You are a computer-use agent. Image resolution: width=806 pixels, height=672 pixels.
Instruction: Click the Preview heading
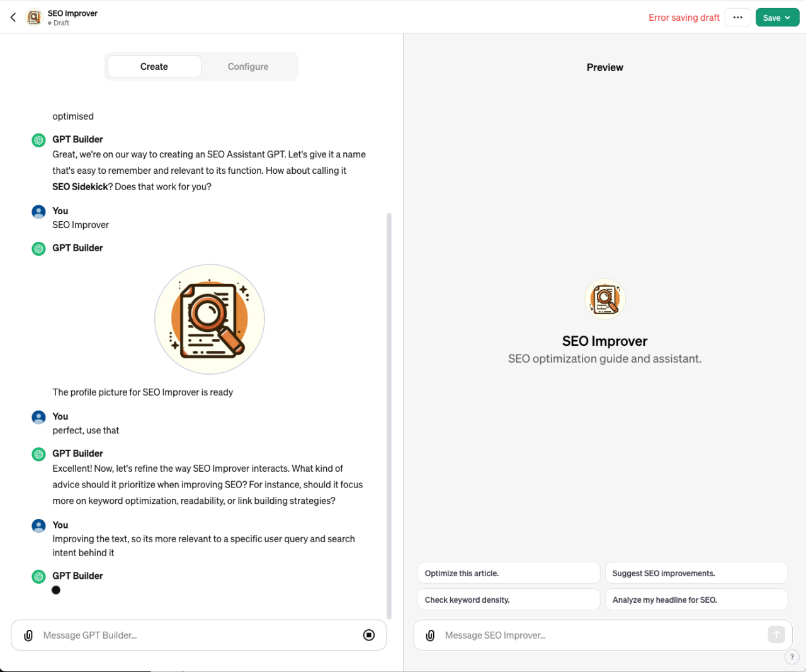pyautogui.click(x=604, y=67)
